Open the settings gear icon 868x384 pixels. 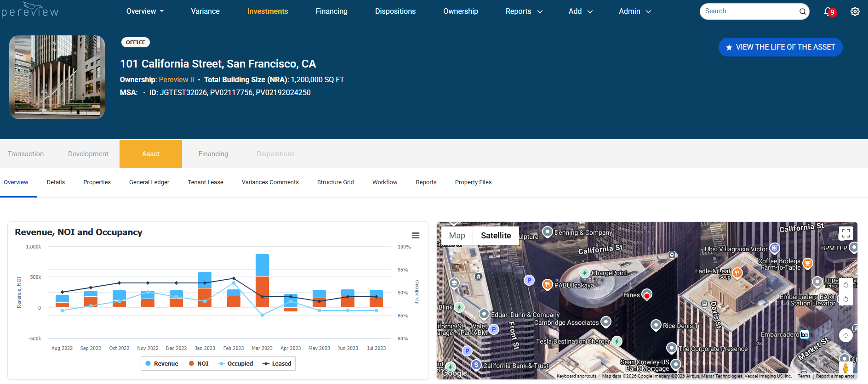(x=855, y=11)
